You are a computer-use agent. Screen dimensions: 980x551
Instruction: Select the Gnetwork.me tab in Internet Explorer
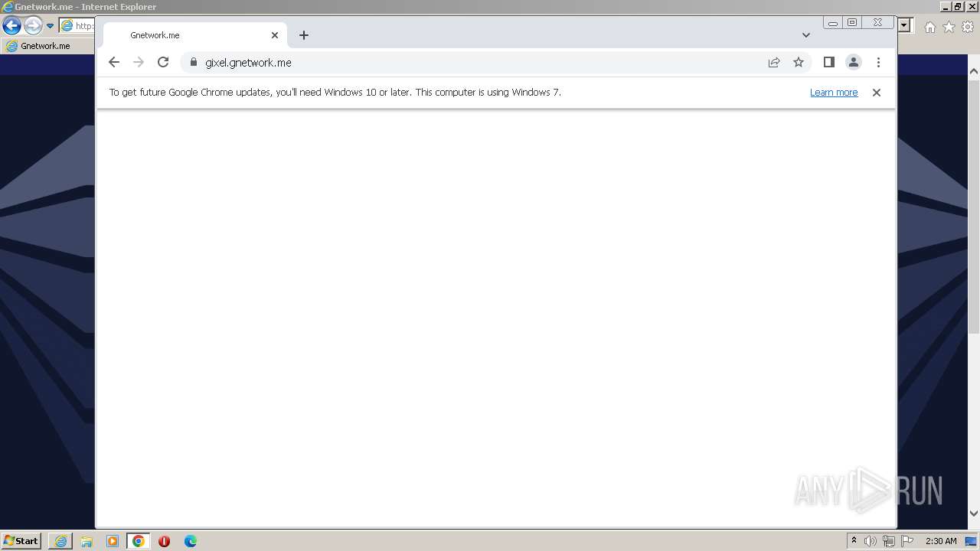click(x=47, y=46)
